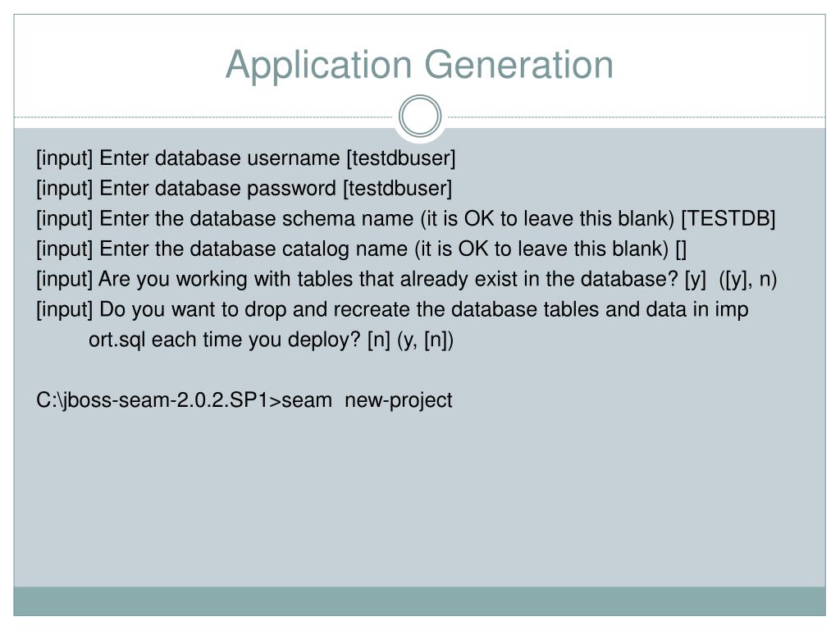Click the existing tables question line
This screenshot has width=840, height=630.
click(407, 279)
